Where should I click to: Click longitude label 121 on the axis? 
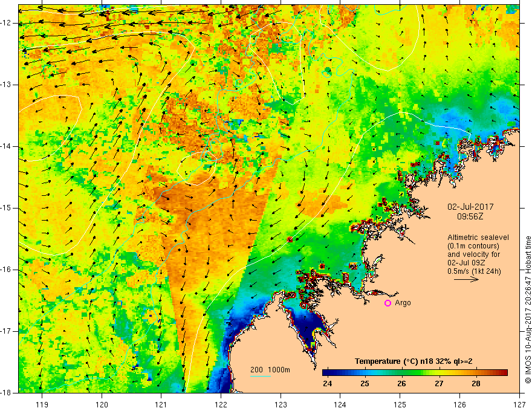click(x=161, y=404)
